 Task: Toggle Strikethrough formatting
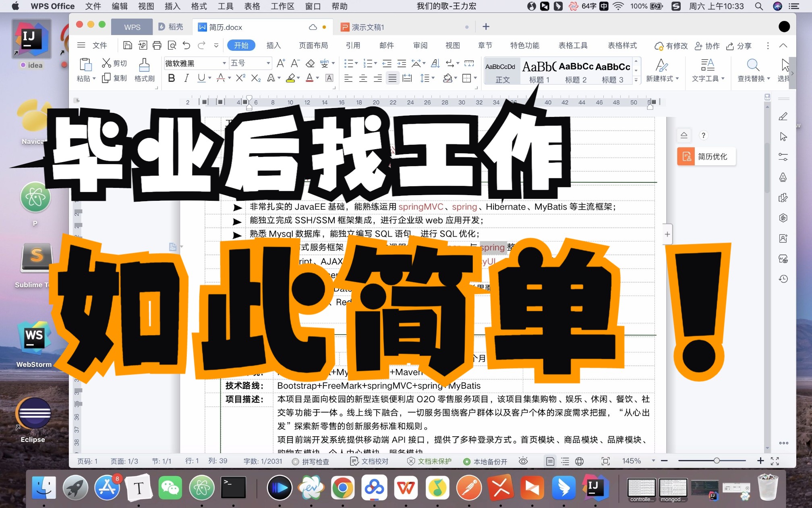pos(221,78)
